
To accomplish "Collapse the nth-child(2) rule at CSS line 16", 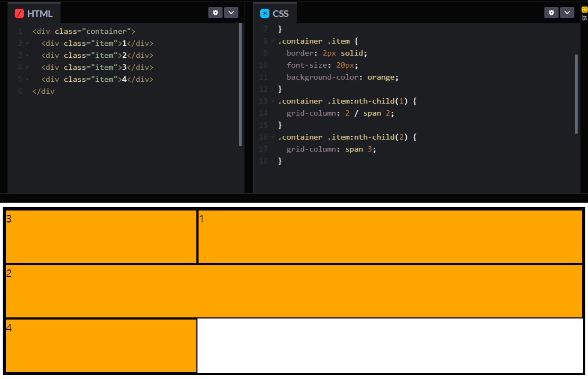I will 273,137.
